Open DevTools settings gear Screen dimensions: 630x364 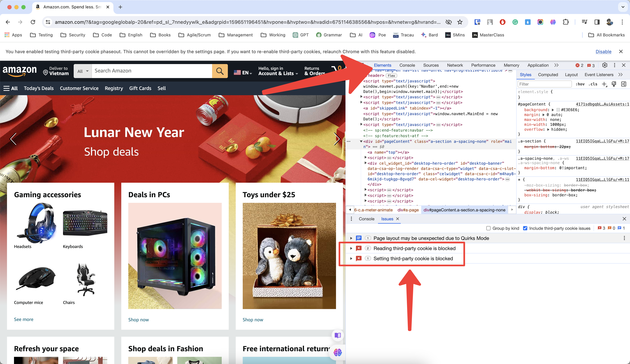click(604, 65)
